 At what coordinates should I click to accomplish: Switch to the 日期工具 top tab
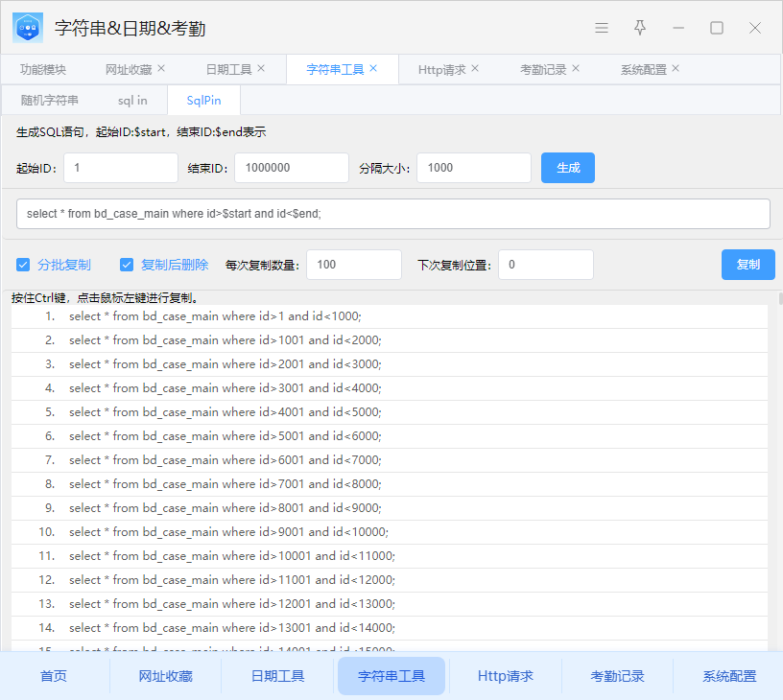pos(228,69)
